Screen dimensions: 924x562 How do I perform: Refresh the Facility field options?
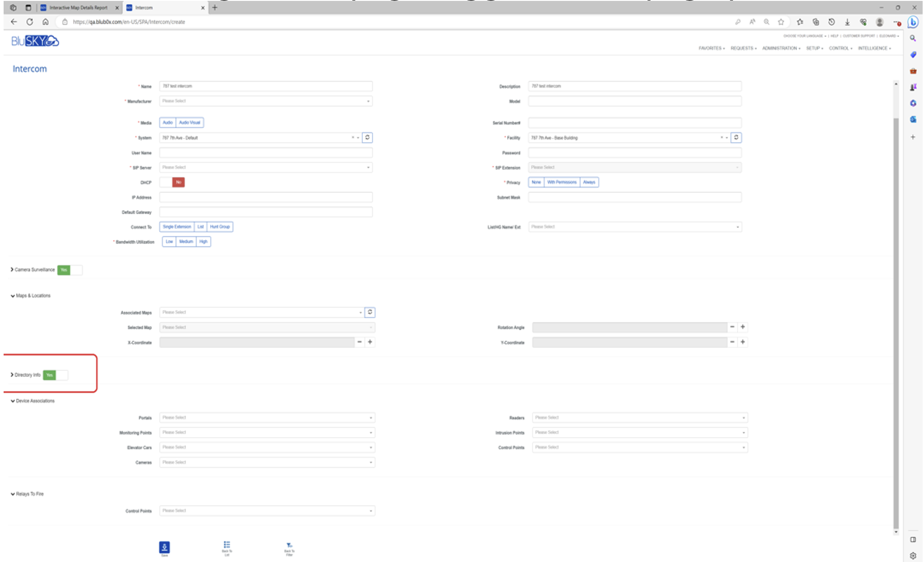point(736,138)
